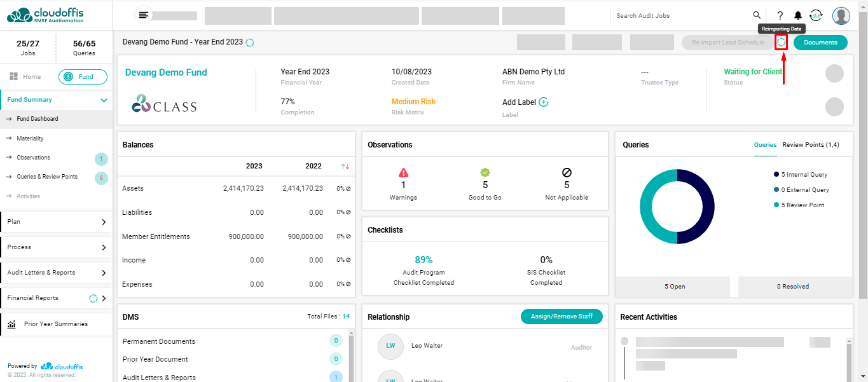This screenshot has height=382, width=868.
Task: Expand the Plan menu section
Action: [104, 222]
